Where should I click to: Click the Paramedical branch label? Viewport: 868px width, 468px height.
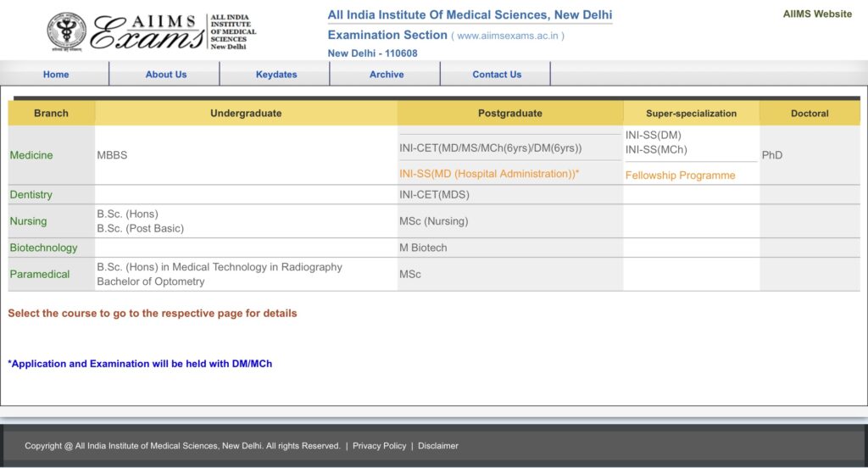click(x=39, y=274)
